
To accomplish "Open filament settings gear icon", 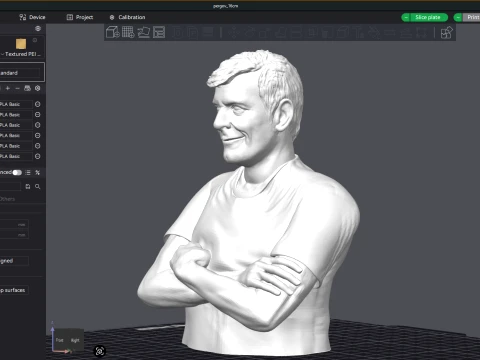I will (38, 88).
